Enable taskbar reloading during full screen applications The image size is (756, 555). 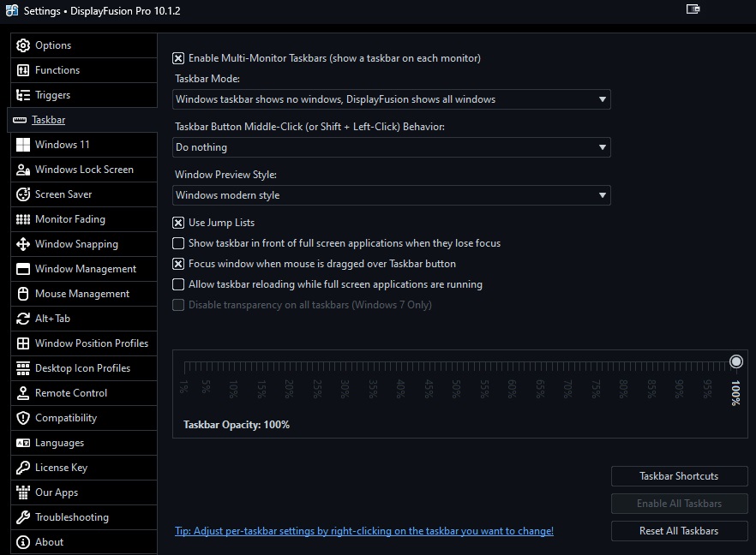point(178,284)
